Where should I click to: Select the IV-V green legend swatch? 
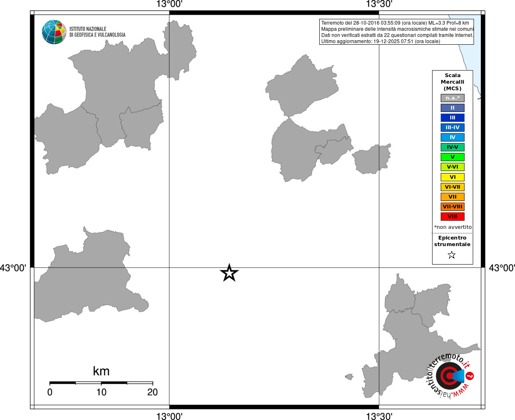point(453,147)
